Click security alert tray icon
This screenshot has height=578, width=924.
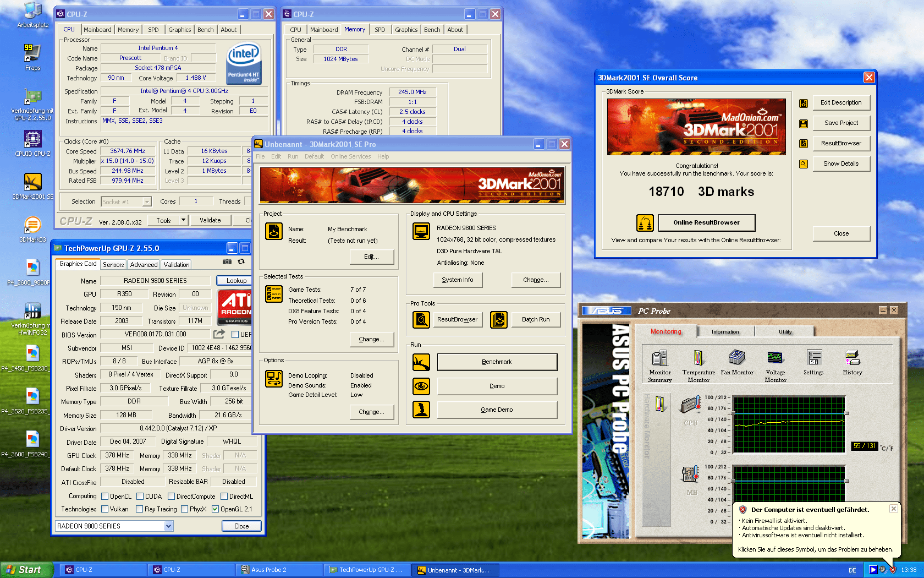pos(893,570)
